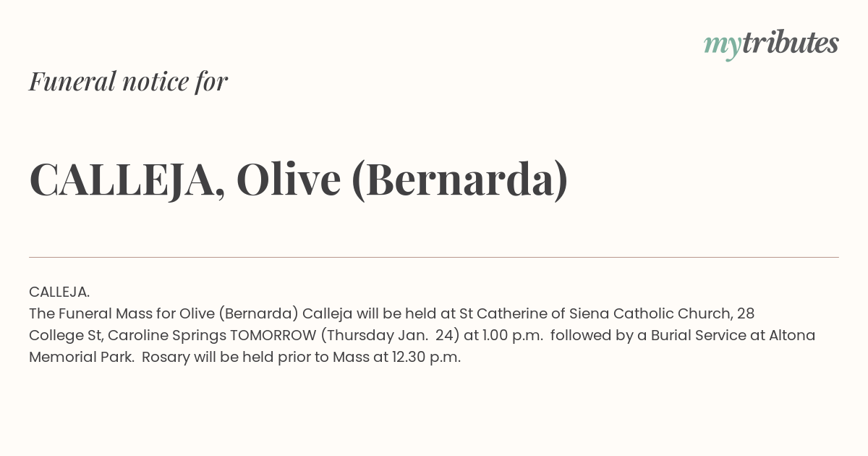Image resolution: width=868 pixels, height=456 pixels.
Task: Click the word "my" in the logo
Action: (722, 46)
